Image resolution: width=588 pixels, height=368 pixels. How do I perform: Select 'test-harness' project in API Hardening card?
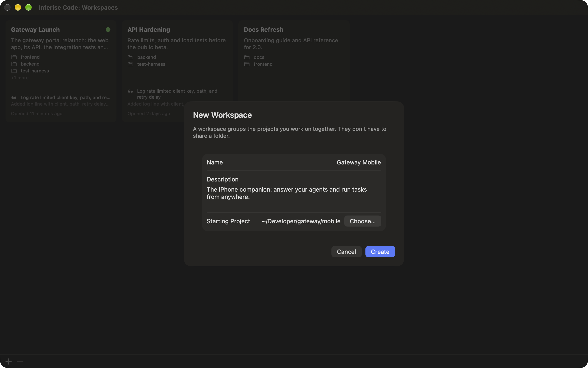point(151,64)
